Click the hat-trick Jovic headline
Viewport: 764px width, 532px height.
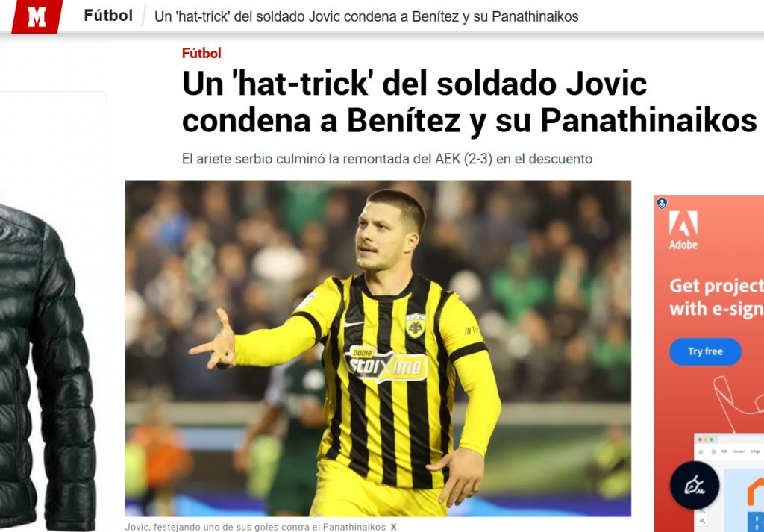pos(469,101)
